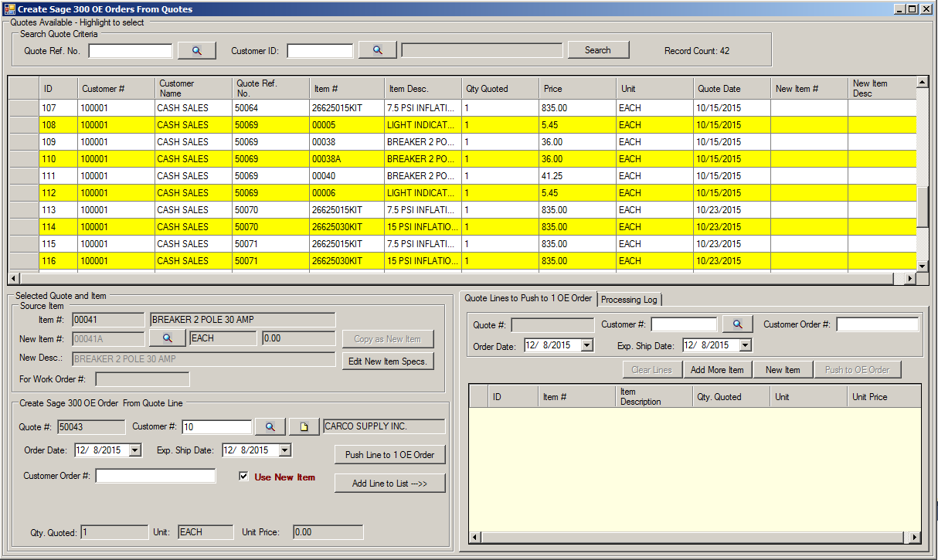The width and height of the screenshot is (938, 560).
Task: Click the Customer ID lookup magnifier icon
Action: pyautogui.click(x=378, y=50)
